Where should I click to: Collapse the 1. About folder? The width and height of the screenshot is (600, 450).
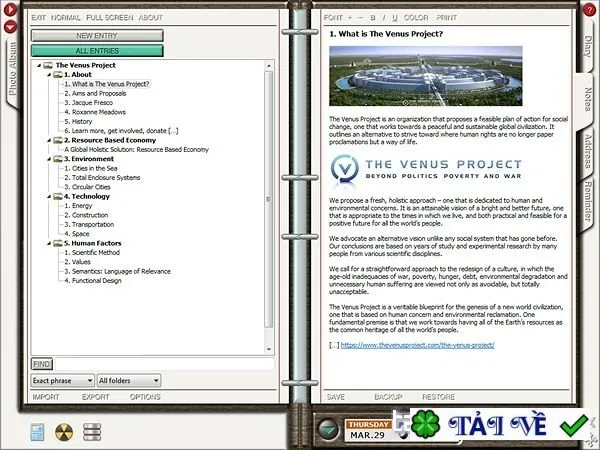(x=49, y=75)
